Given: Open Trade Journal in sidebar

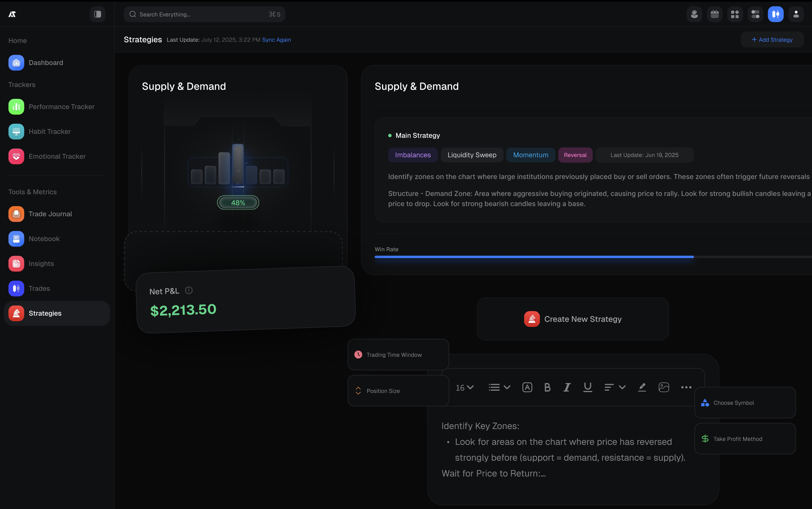Looking at the screenshot, I should point(50,214).
